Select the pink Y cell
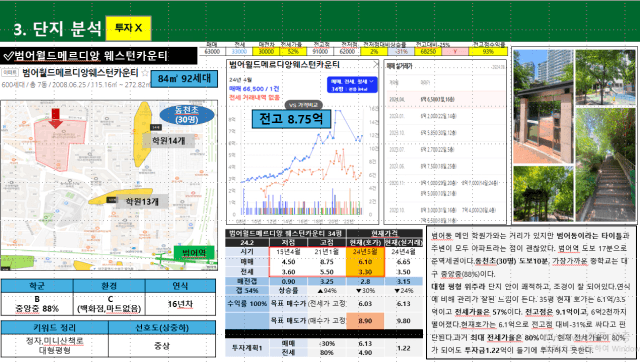 (455, 51)
